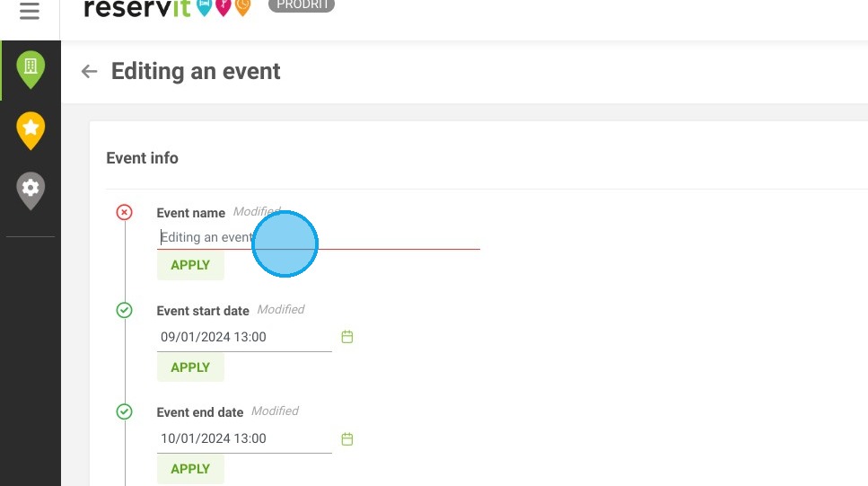Image resolution: width=868 pixels, height=486 pixels.
Task: Click the Editing an event page title
Action: coord(196,72)
